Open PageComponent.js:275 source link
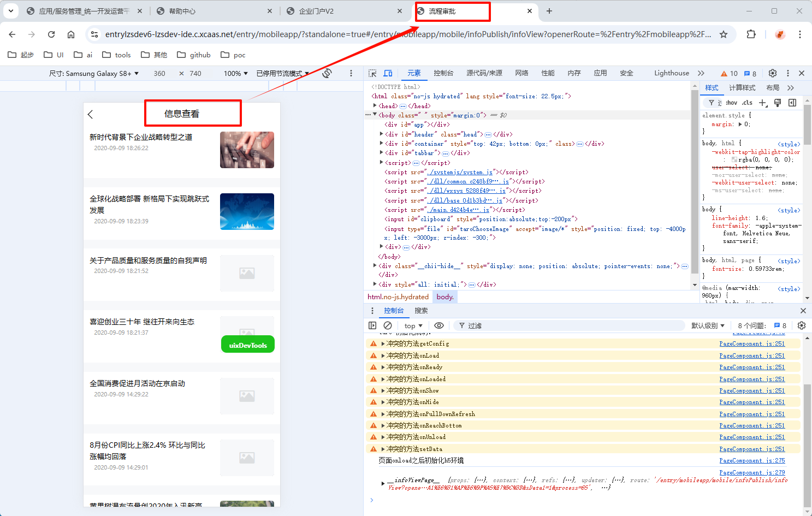The height and width of the screenshot is (516, 812). 752,461
